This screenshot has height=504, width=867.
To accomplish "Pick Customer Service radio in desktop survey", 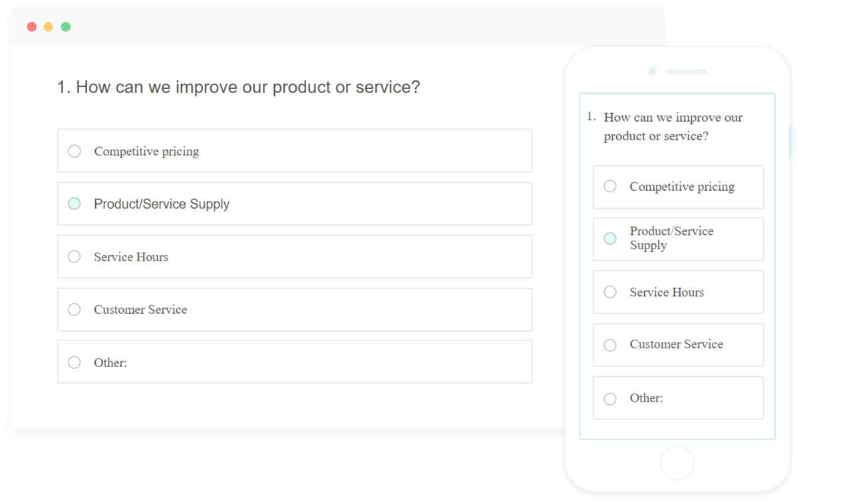I will tap(75, 309).
